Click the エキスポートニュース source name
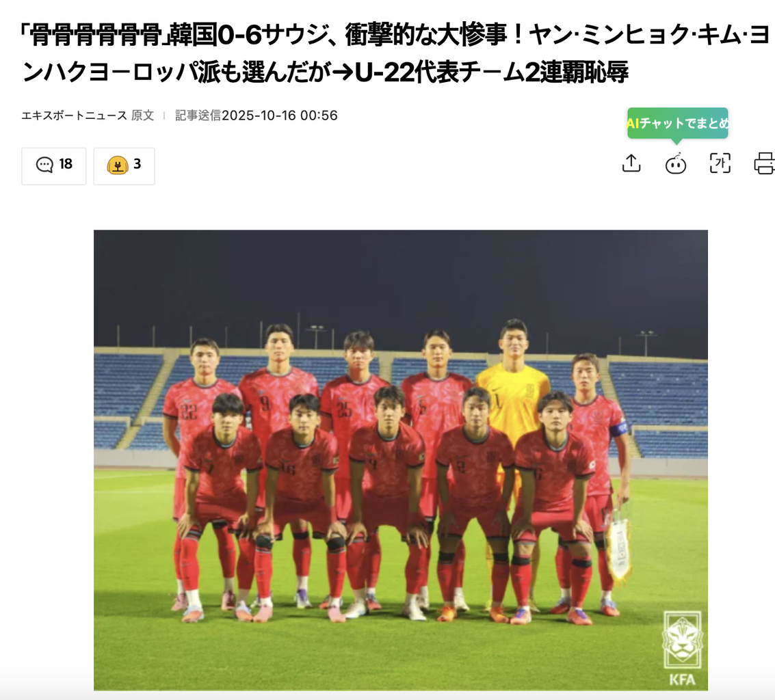The height and width of the screenshot is (700, 775). (x=74, y=116)
